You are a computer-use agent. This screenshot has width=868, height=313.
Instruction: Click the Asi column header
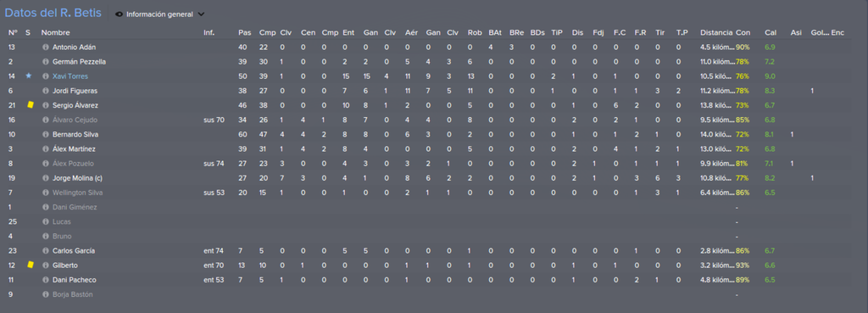(x=796, y=33)
